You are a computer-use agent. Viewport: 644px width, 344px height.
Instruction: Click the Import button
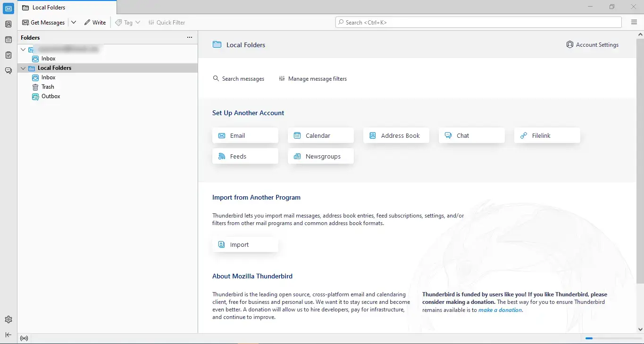[245, 244]
